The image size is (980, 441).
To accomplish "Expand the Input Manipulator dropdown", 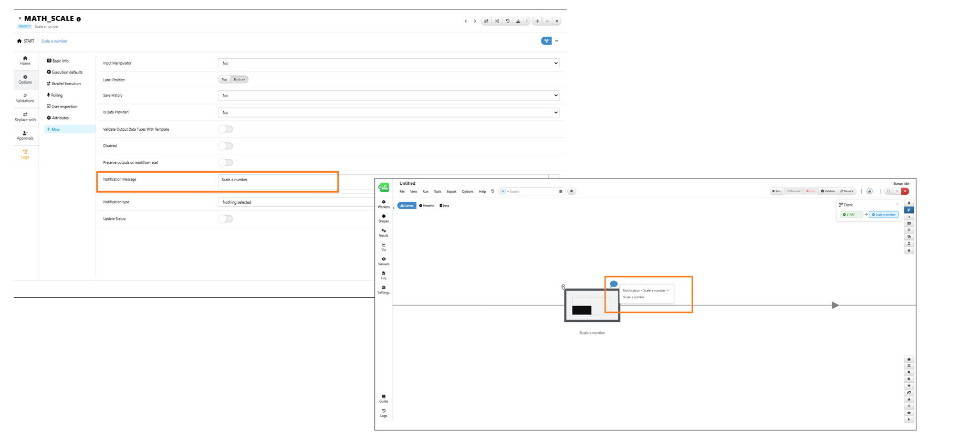I will 388,64.
